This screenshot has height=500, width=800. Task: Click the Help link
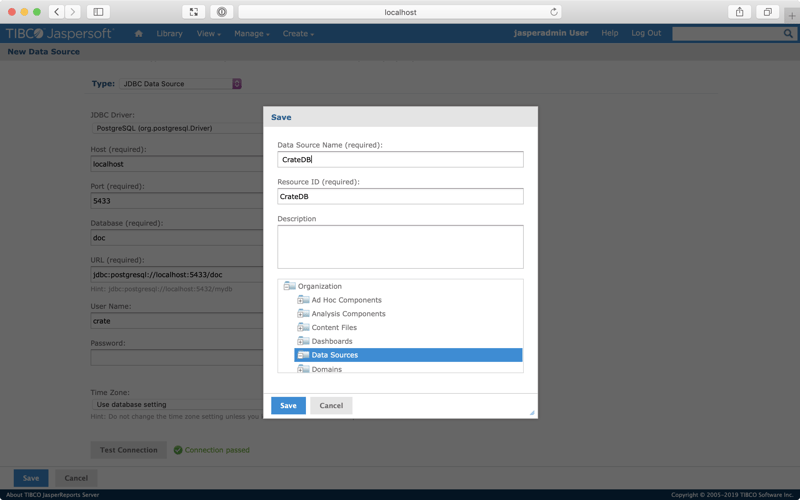tap(610, 33)
